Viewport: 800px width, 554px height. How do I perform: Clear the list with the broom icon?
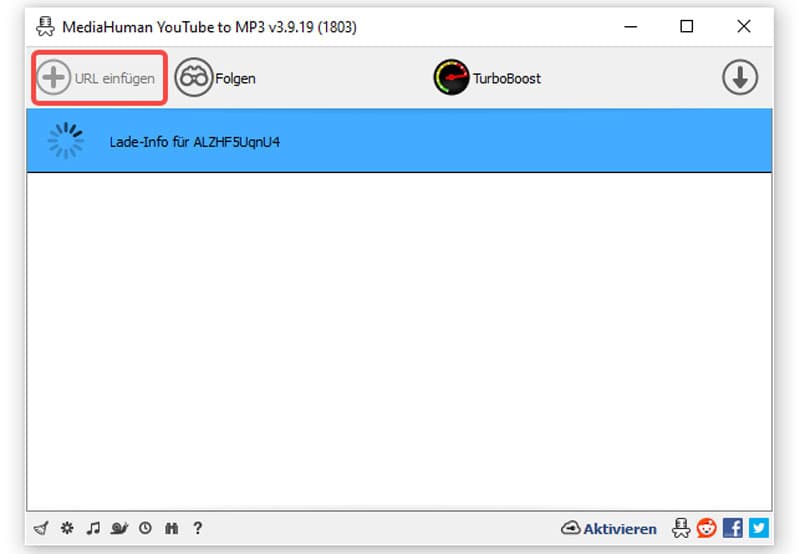[41, 528]
